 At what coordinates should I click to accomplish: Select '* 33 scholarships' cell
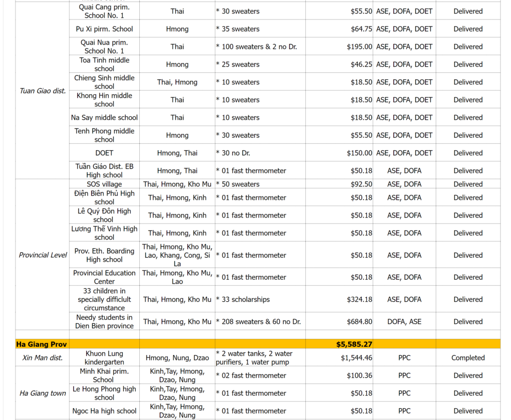pos(260,299)
